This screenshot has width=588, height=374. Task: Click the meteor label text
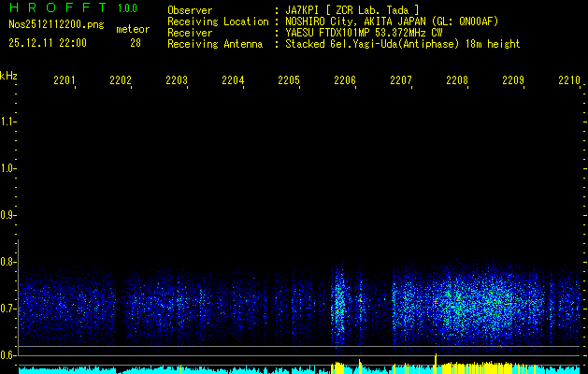pyautogui.click(x=133, y=29)
